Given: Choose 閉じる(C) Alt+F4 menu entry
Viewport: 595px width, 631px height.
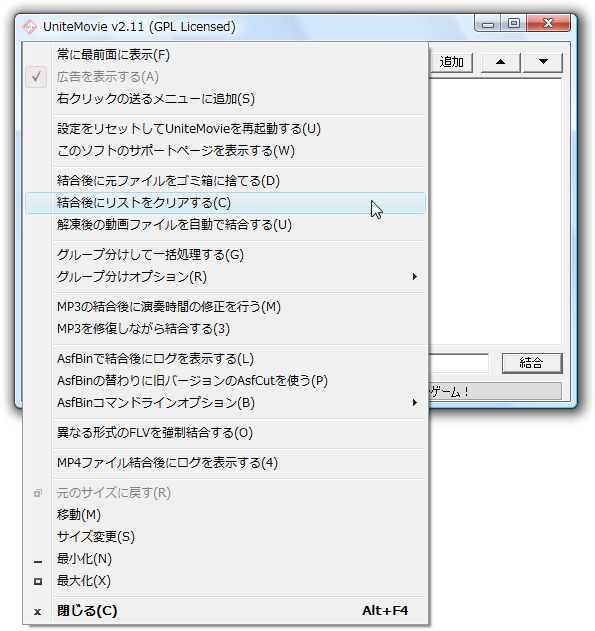Looking at the screenshot, I should point(225,611).
